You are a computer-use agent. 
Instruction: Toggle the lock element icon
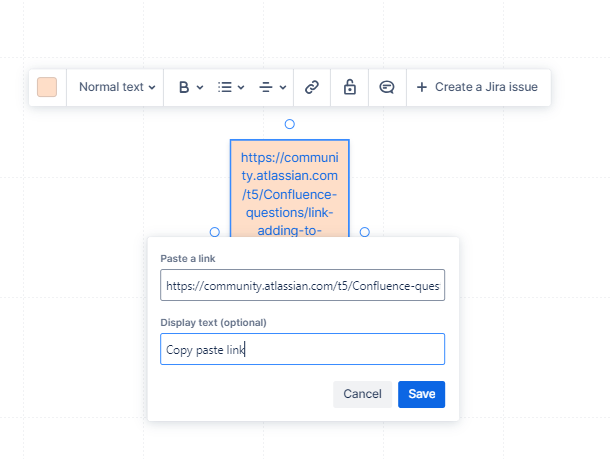pos(350,87)
